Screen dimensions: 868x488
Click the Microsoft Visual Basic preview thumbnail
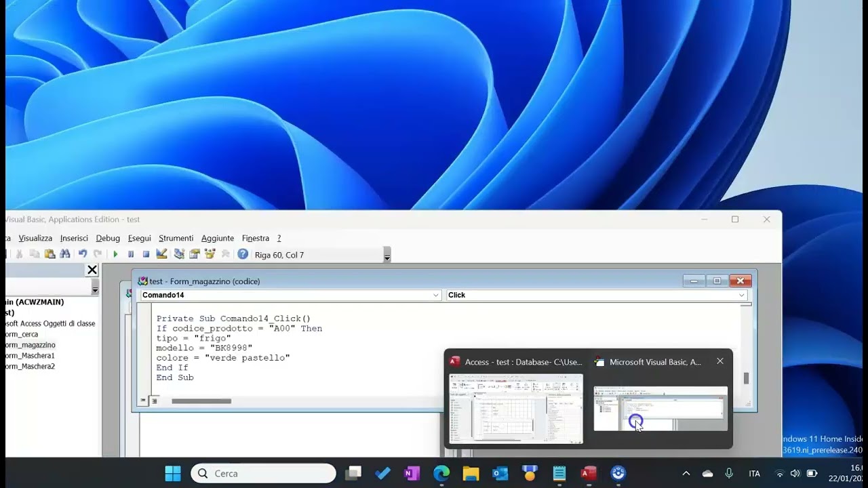click(660, 409)
